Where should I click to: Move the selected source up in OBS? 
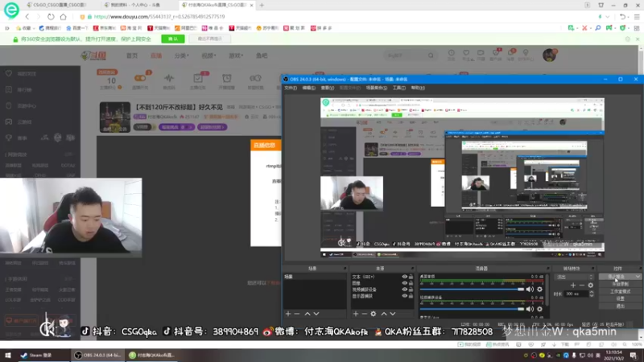pyautogui.click(x=384, y=314)
